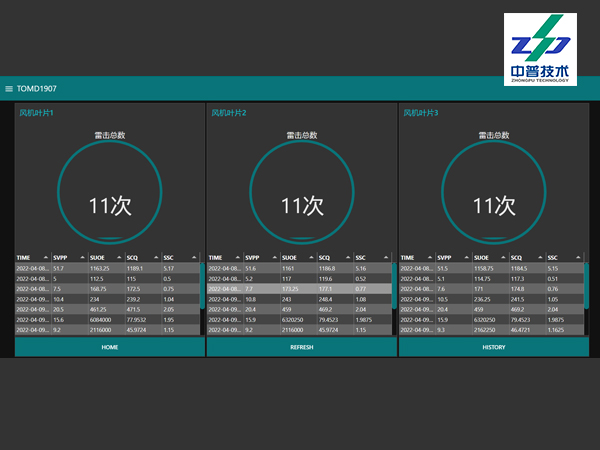Open the hamburger menu beside TOMD1907
The height and width of the screenshot is (450, 600).
pyautogui.click(x=9, y=88)
